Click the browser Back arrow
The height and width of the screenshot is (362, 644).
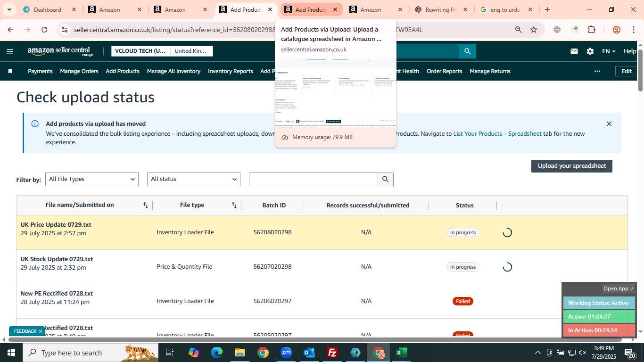pyautogui.click(x=10, y=30)
